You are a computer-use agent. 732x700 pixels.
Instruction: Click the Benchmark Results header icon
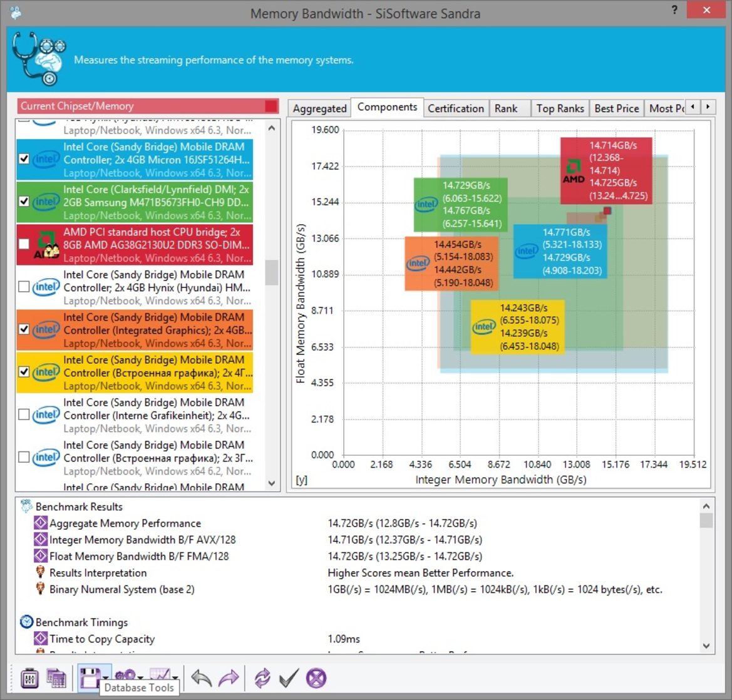coord(26,506)
